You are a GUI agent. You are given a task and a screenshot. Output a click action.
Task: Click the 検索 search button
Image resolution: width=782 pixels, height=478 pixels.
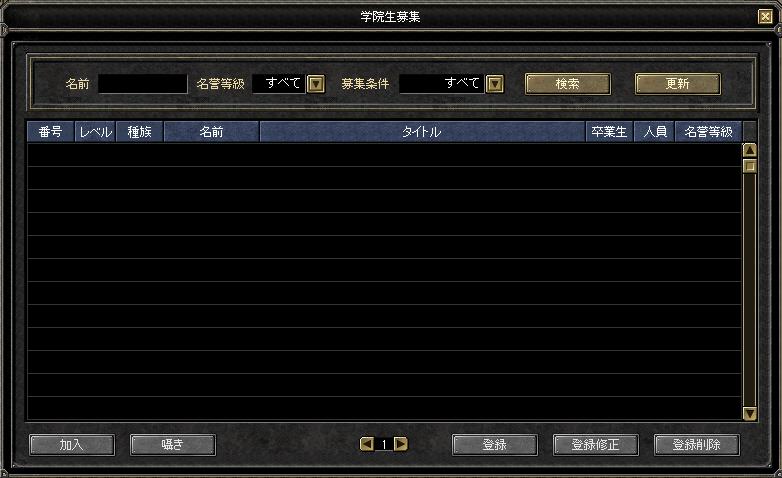(x=568, y=84)
